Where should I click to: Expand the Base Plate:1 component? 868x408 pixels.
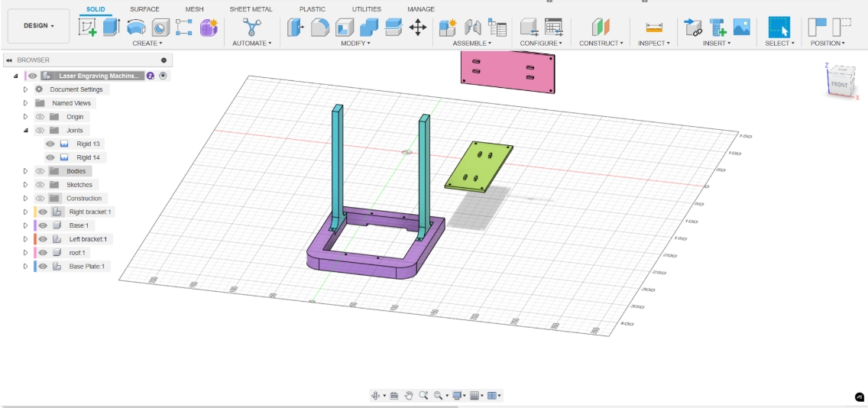pyautogui.click(x=25, y=267)
